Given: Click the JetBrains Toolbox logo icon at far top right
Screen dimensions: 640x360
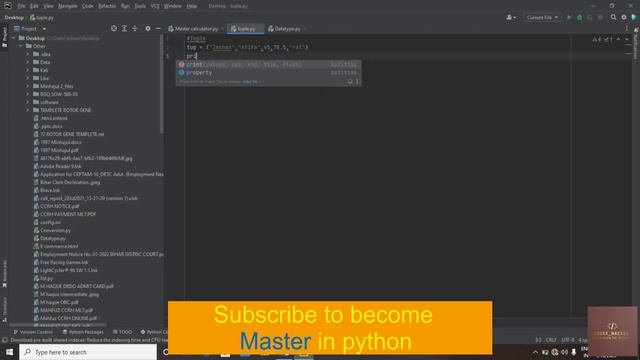Looking at the screenshot, I should [634, 18].
